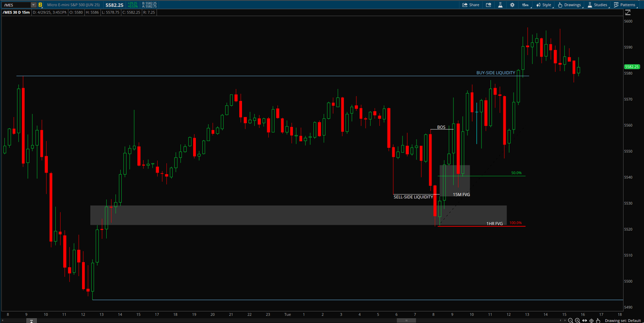
Task: Open the Edit Studies flask icon
Action: tap(500, 5)
